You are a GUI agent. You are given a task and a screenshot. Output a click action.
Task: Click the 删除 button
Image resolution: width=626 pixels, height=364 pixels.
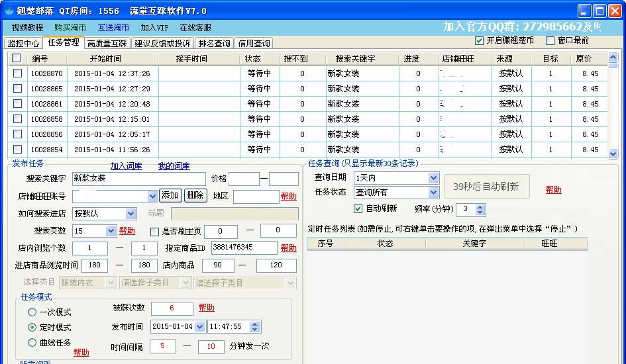[195, 195]
